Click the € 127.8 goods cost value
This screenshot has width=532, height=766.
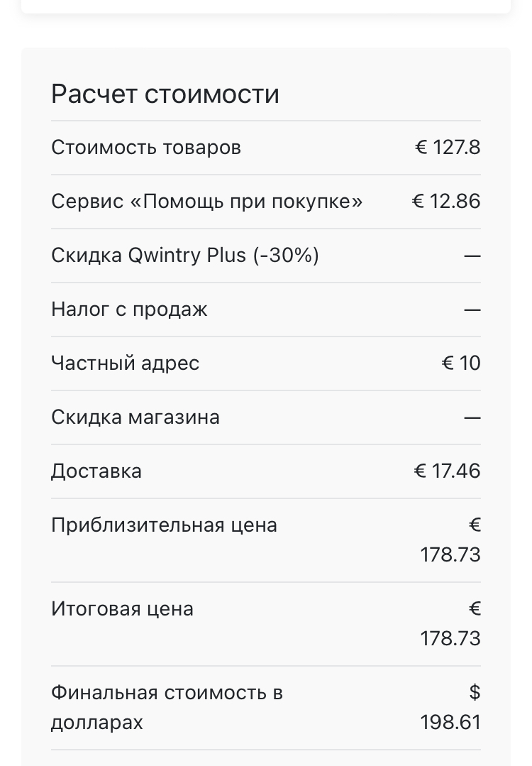[448, 148]
